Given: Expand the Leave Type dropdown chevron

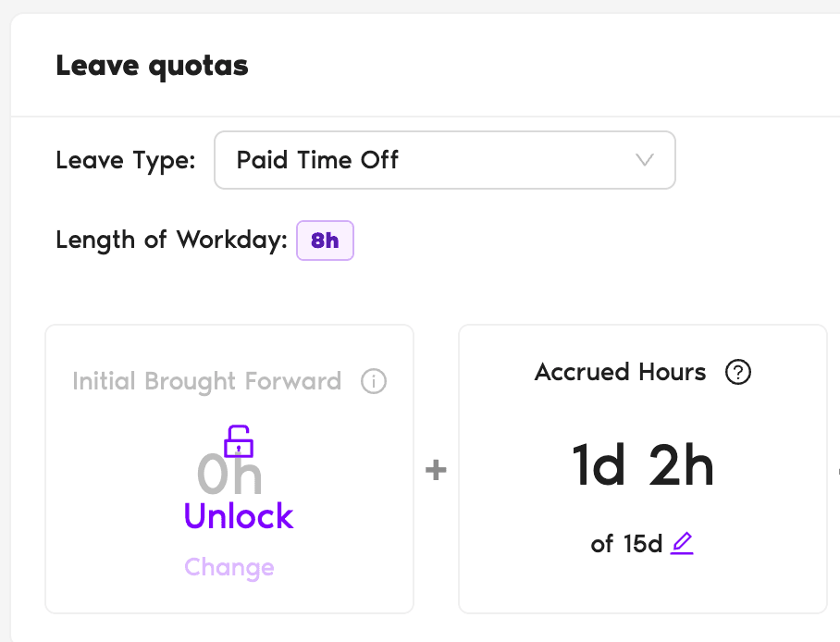Looking at the screenshot, I should pos(645,160).
